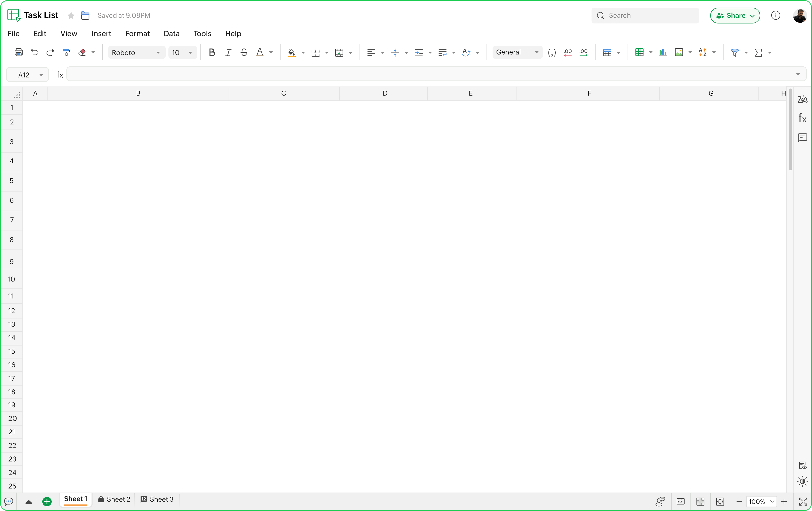Toggle bold formatting

(x=212, y=52)
